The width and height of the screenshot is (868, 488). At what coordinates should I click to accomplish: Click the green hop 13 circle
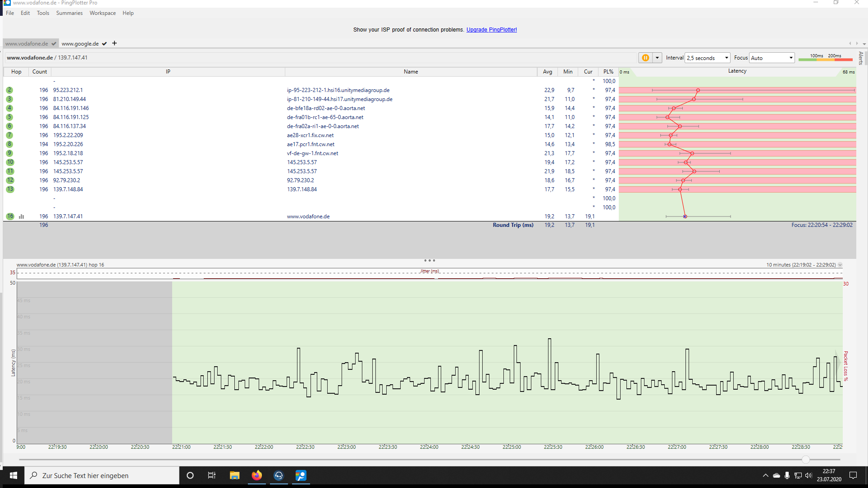click(10, 189)
